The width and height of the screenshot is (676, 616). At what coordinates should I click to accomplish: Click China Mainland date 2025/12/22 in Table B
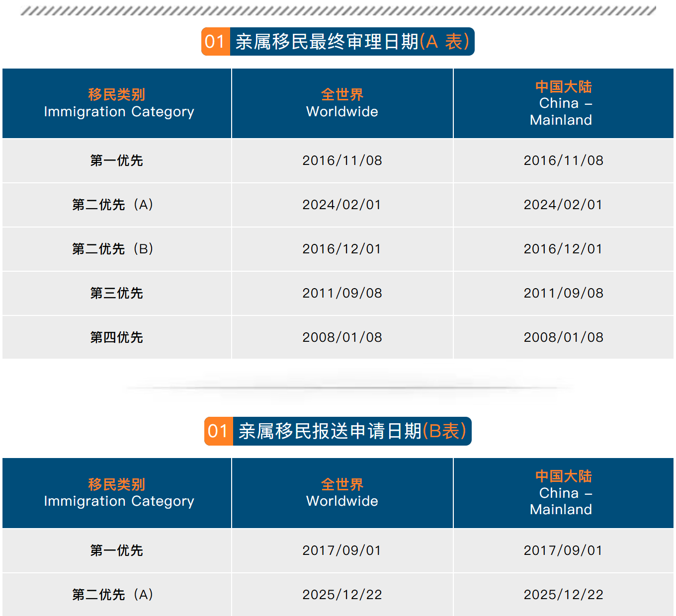coord(563,595)
